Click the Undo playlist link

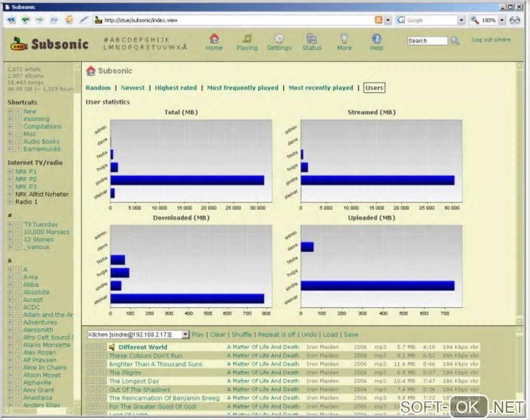[x=309, y=334]
